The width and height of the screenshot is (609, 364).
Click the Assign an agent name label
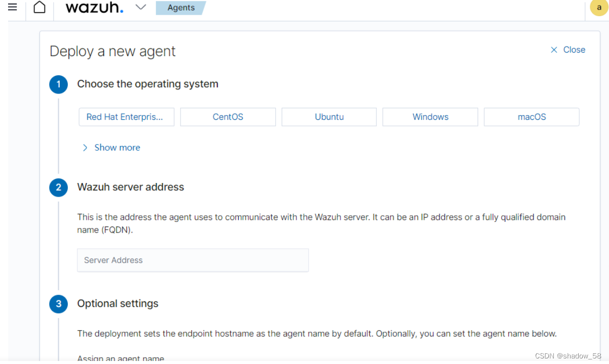click(121, 358)
